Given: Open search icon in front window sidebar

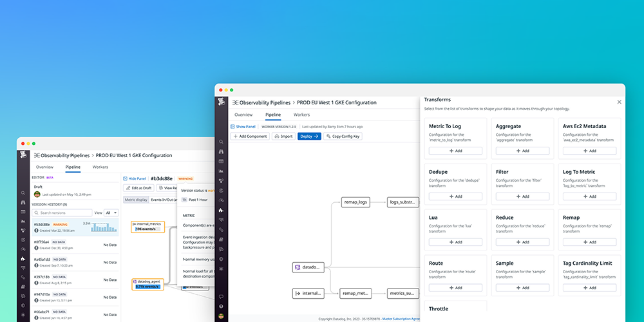Looking at the screenshot, I should pos(221,142).
